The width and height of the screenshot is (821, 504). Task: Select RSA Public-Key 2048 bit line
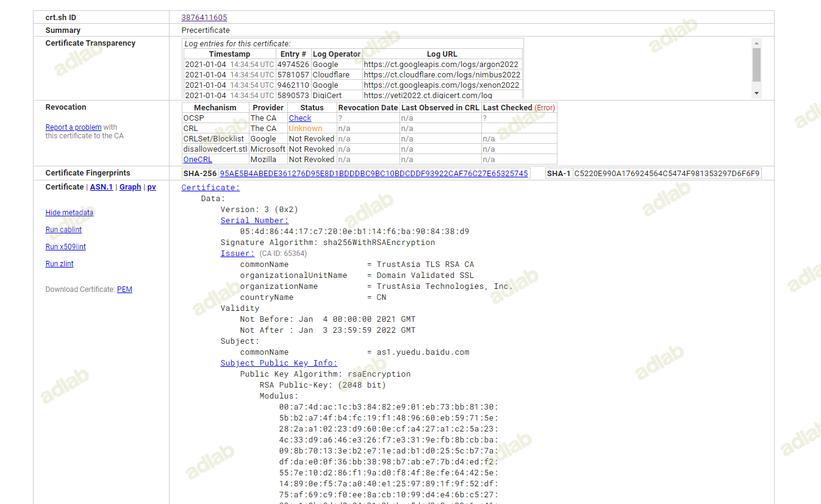(x=323, y=385)
